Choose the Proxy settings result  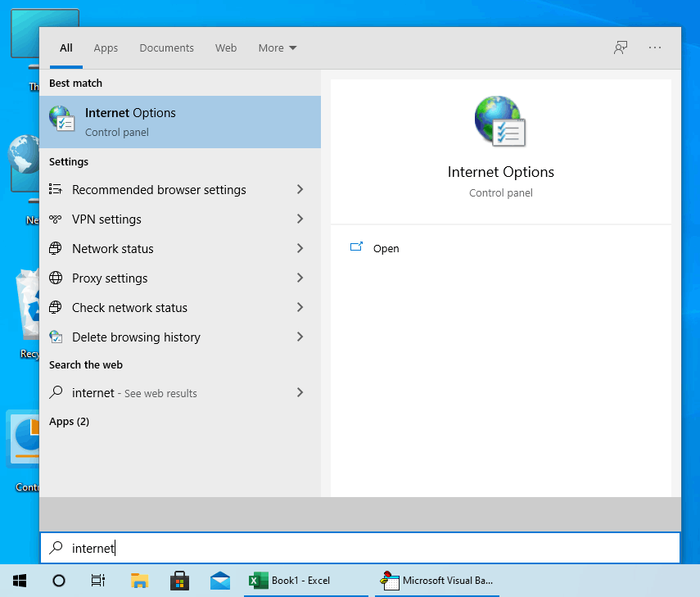[180, 278]
